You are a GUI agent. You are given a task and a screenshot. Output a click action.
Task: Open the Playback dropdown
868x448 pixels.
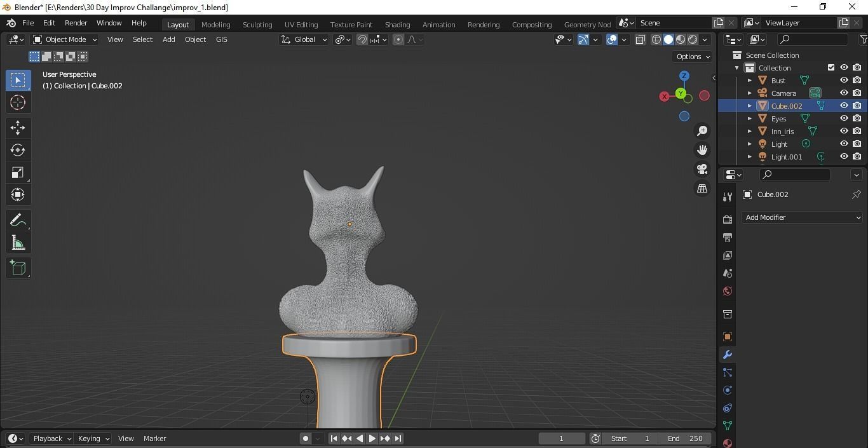point(51,438)
